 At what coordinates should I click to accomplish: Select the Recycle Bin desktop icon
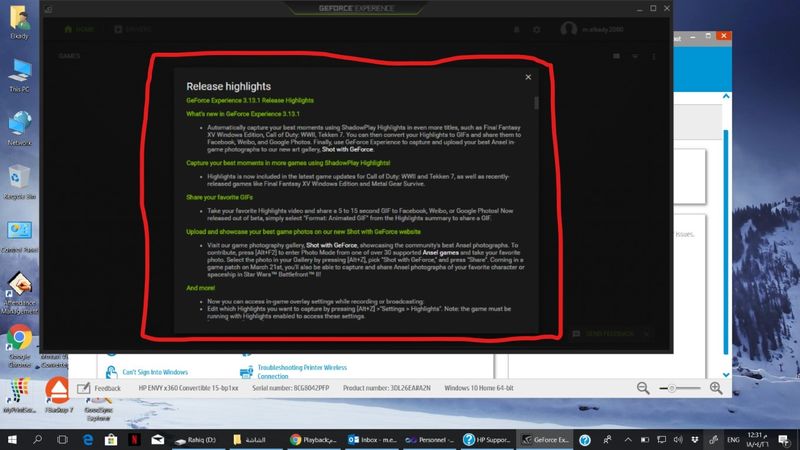tap(19, 182)
